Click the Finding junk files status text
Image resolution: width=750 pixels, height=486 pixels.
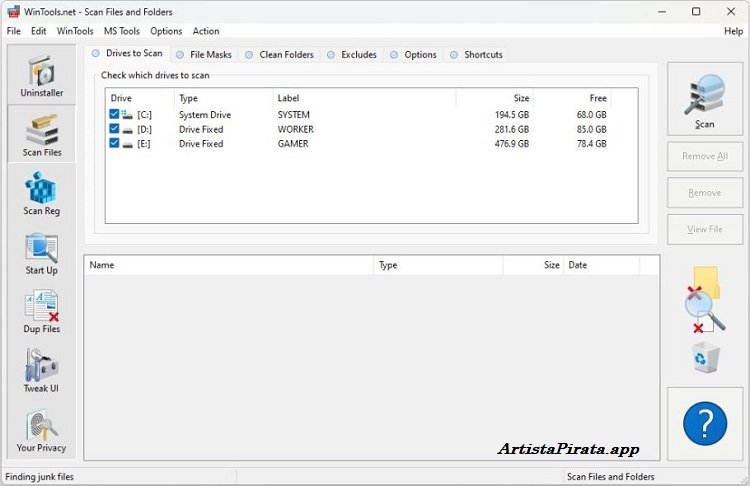39,477
